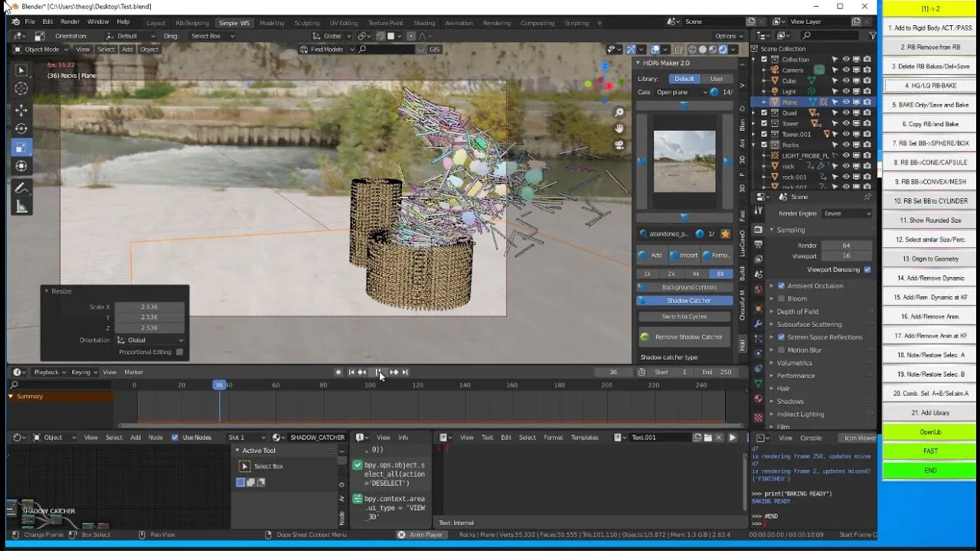
Task: Click the favorite star icon in HDRi Maker
Action: point(725,234)
